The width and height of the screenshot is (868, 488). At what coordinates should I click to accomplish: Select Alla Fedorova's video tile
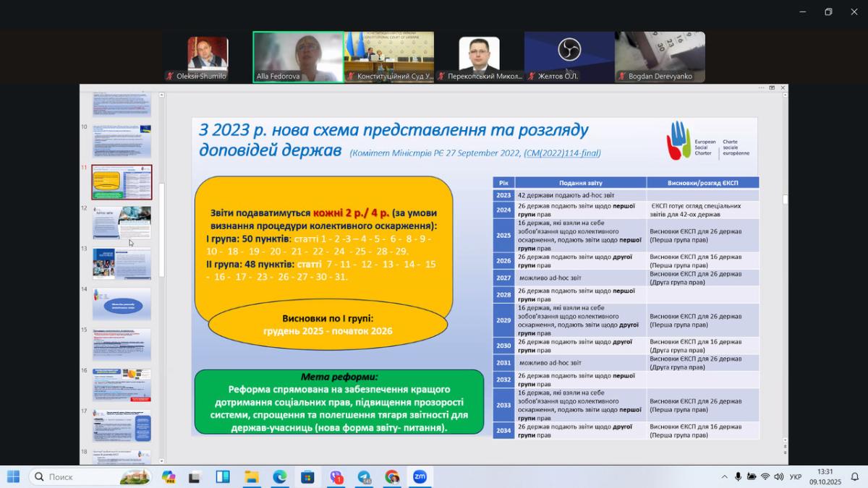(x=298, y=56)
